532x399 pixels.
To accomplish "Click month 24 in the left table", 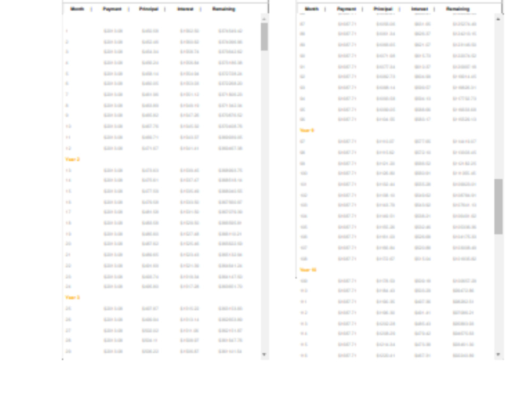I will pyautogui.click(x=68, y=286).
